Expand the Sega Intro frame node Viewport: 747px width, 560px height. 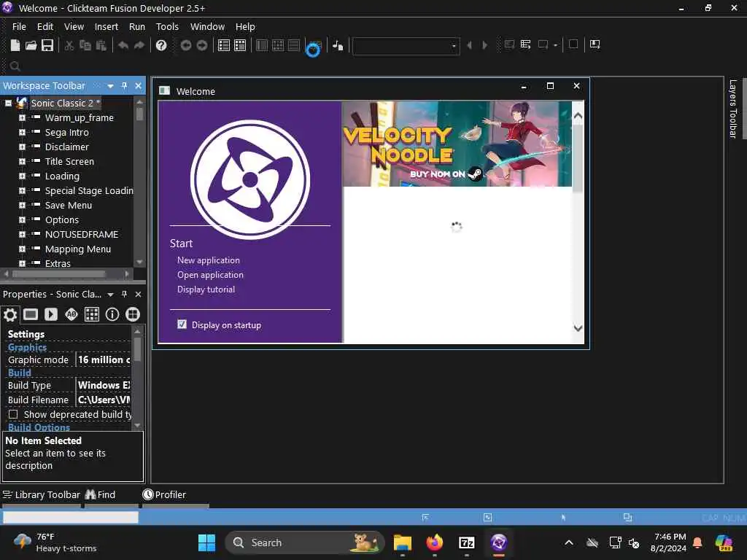pyautogui.click(x=22, y=133)
